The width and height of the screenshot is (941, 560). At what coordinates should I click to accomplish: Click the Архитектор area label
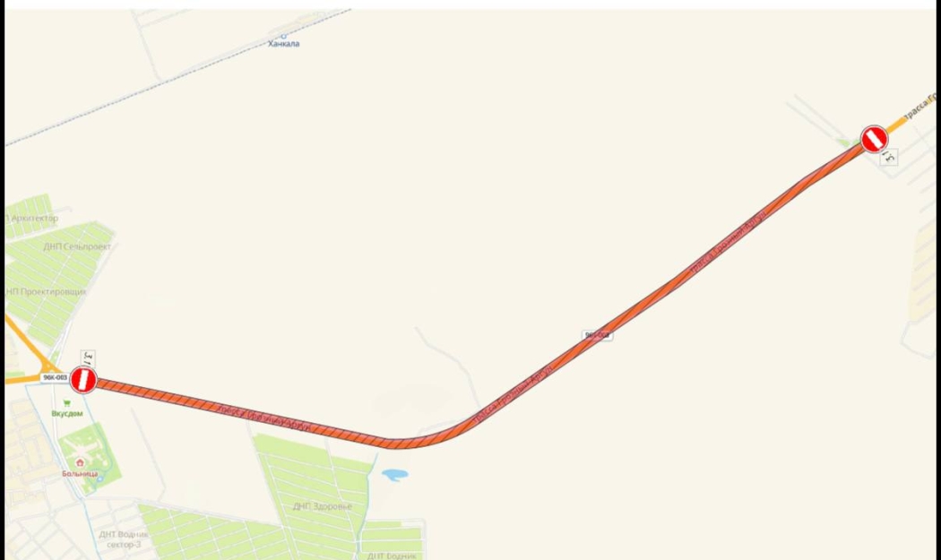click(x=34, y=219)
